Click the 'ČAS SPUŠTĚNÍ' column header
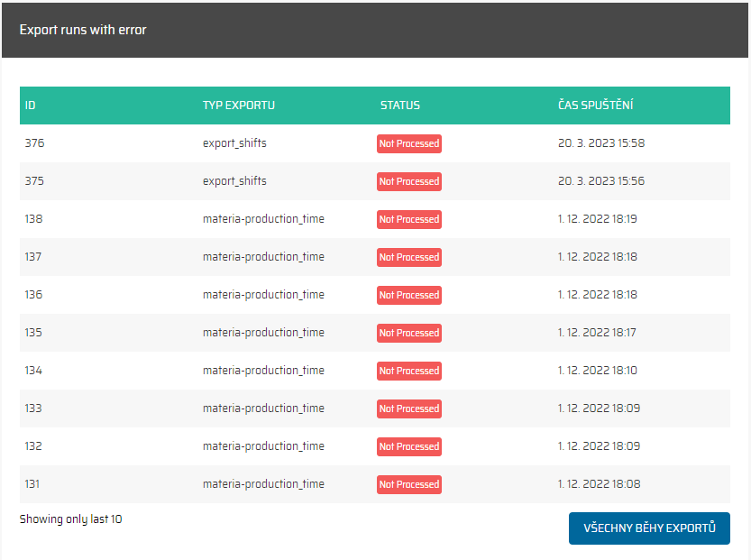Viewport: 751px width, 560px height. [x=595, y=106]
